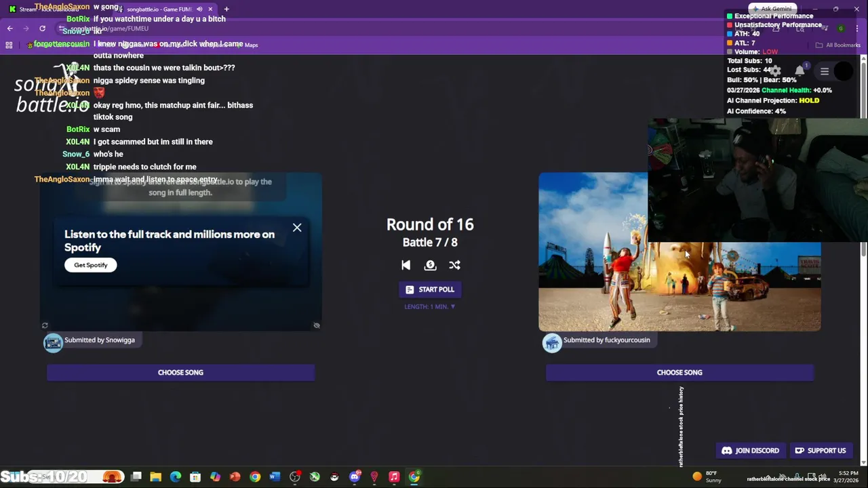Click the address bar with songbattle.io URL
The width and height of the screenshot is (868, 488).
point(407,28)
